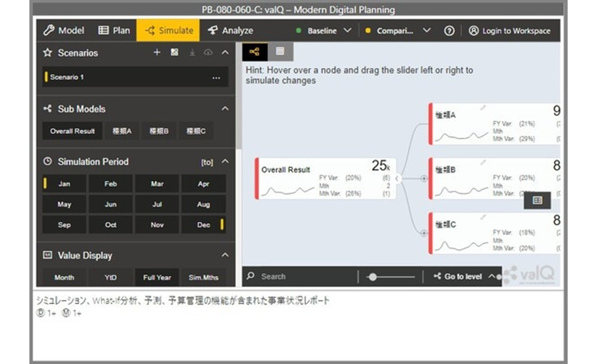Open the help question mark icon
The height and width of the screenshot is (364, 607).
[x=449, y=31]
